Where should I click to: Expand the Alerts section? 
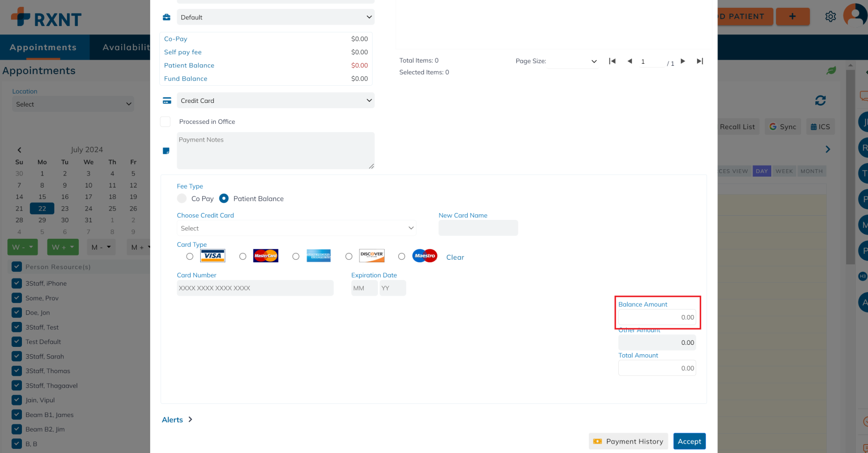pyautogui.click(x=177, y=420)
